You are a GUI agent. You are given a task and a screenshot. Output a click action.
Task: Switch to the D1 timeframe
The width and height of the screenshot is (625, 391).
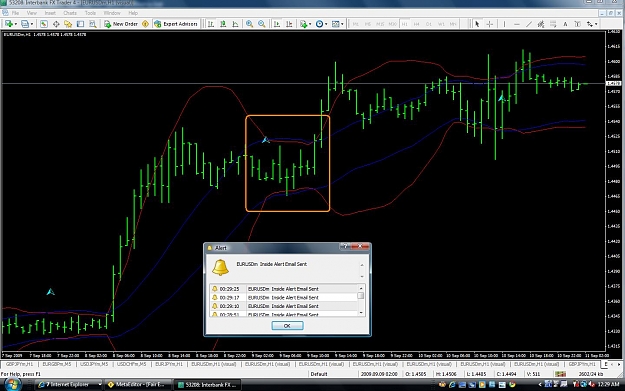pyautogui.click(x=429, y=24)
